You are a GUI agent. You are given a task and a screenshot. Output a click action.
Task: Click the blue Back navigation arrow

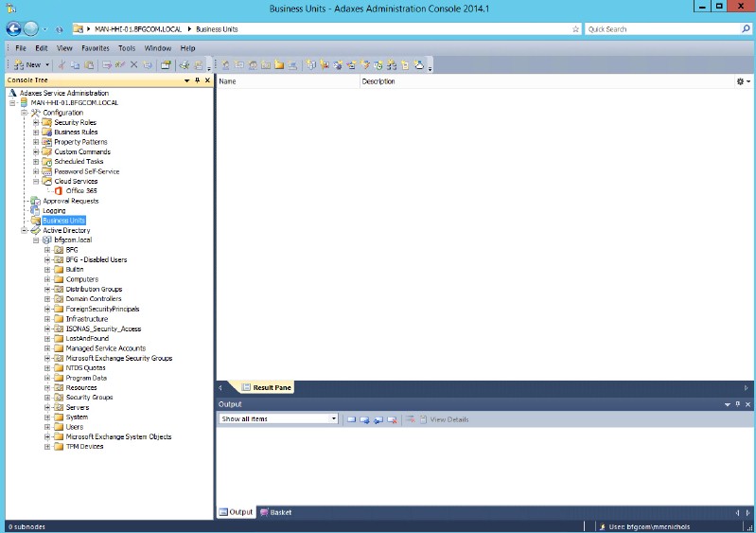(13, 29)
